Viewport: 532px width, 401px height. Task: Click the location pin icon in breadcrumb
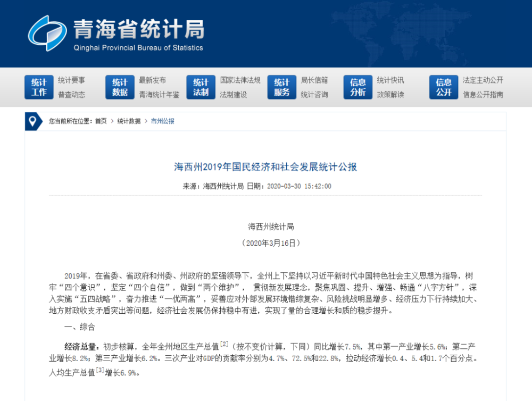pyautogui.click(x=32, y=121)
